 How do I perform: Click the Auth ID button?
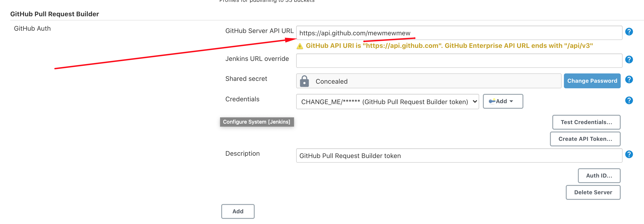pyautogui.click(x=599, y=175)
